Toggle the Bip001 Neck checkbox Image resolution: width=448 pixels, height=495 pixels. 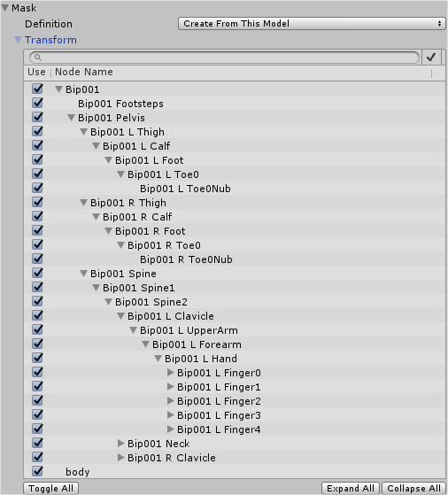pyautogui.click(x=37, y=443)
